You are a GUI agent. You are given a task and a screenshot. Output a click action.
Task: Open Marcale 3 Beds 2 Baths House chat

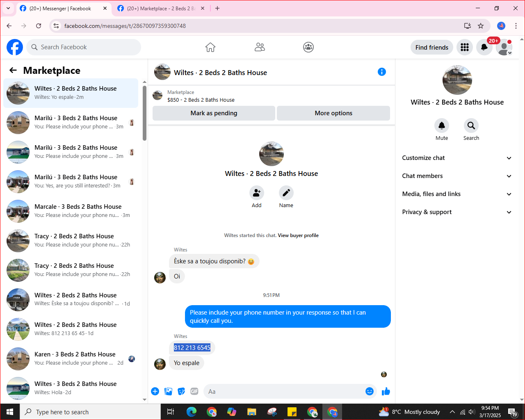coord(71,211)
